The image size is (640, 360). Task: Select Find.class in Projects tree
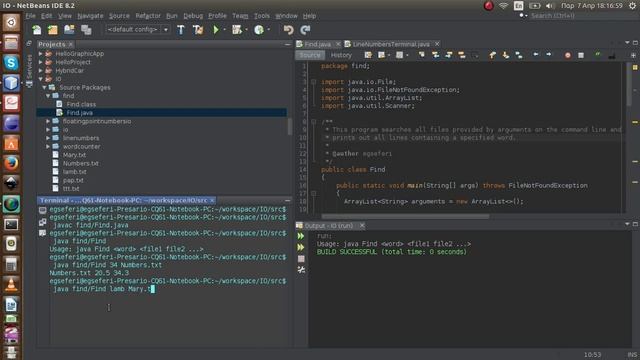[x=81, y=104]
